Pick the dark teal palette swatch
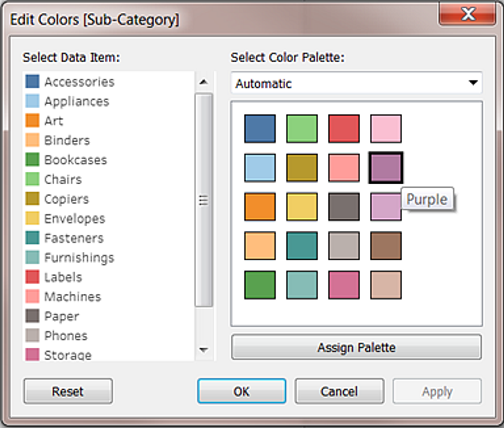This screenshot has width=504, height=428. 302,246
